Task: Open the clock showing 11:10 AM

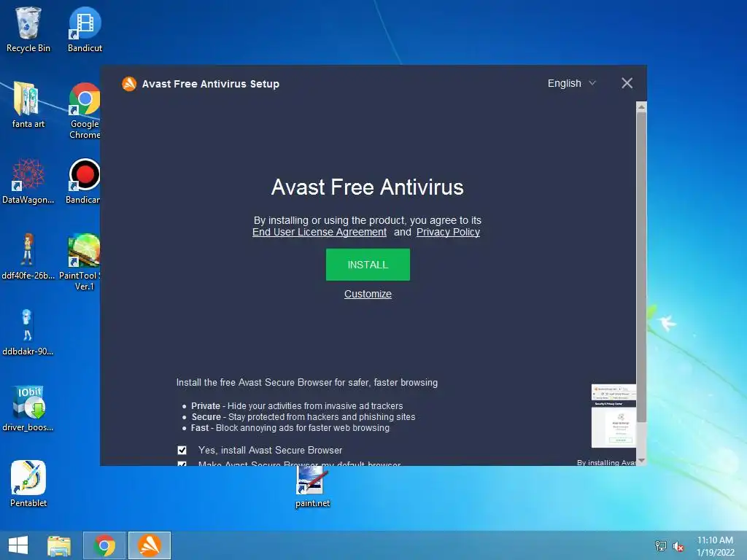Action: (715, 546)
